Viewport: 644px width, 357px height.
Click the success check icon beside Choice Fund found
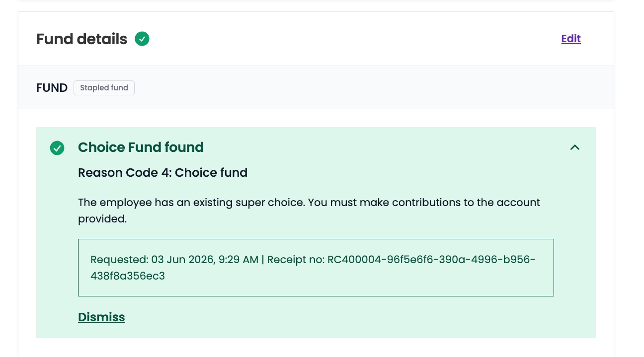[57, 148]
